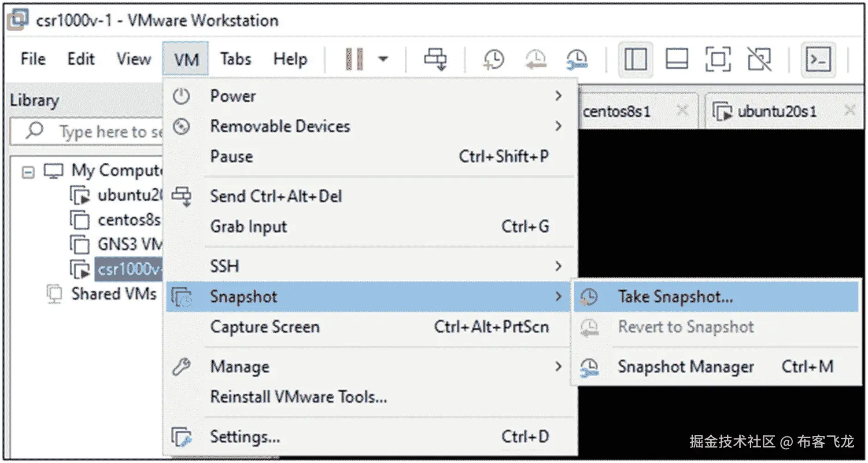
Task: Open Settings... from the VM menu
Action: point(245,437)
